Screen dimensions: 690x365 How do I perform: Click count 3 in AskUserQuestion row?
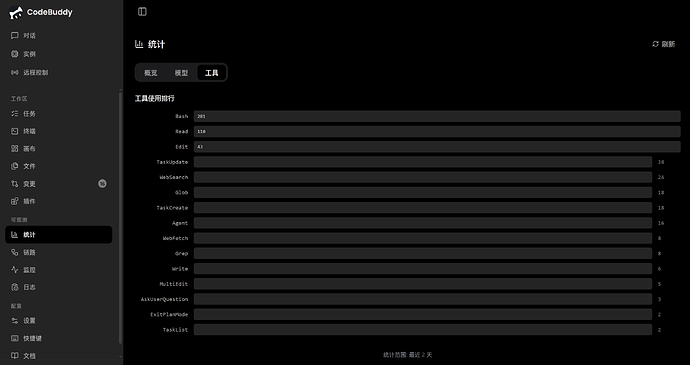[660, 299]
